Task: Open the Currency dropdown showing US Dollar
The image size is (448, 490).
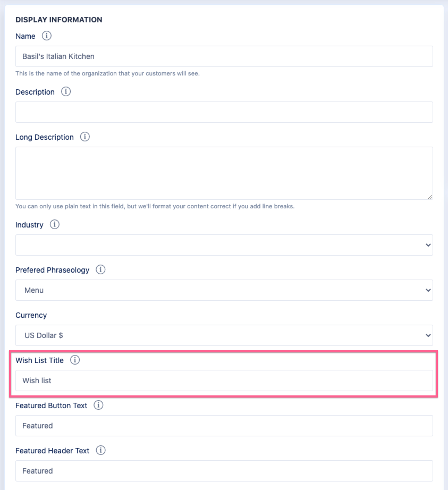Action: [224, 335]
